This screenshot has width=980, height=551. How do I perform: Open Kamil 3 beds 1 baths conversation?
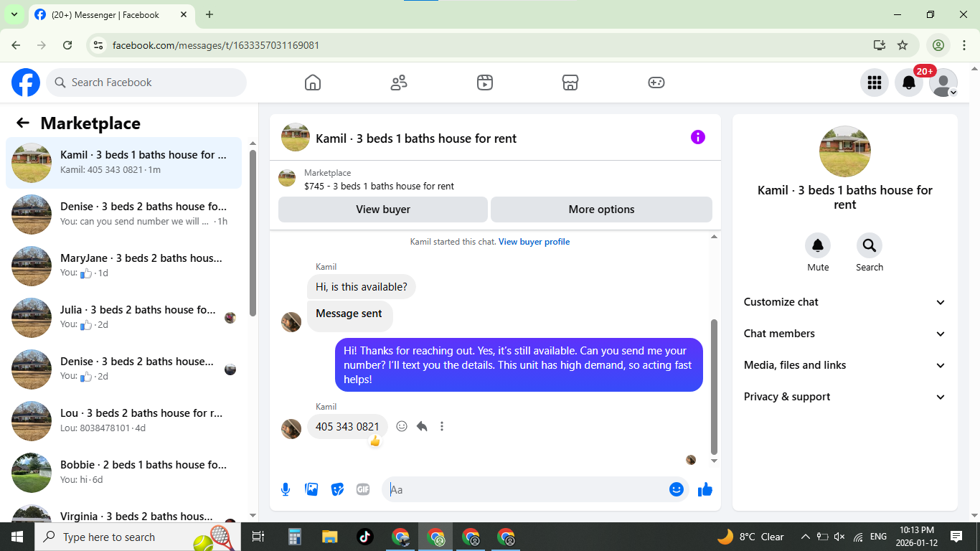[x=124, y=163]
